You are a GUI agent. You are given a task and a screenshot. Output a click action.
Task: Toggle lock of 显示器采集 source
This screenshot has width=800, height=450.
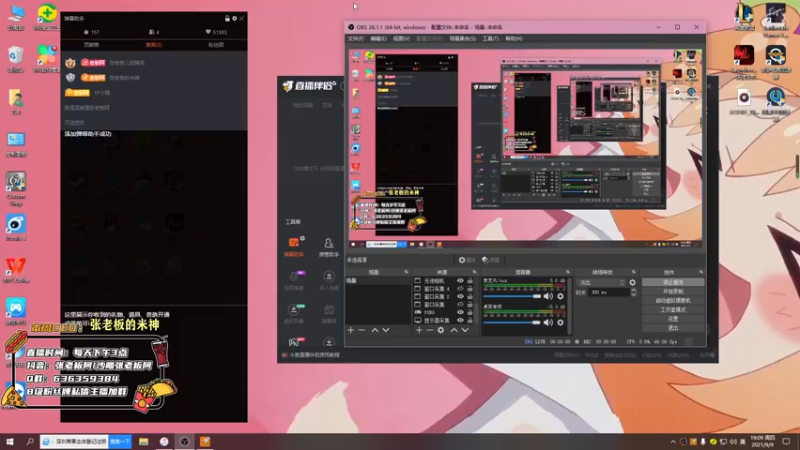[470, 320]
